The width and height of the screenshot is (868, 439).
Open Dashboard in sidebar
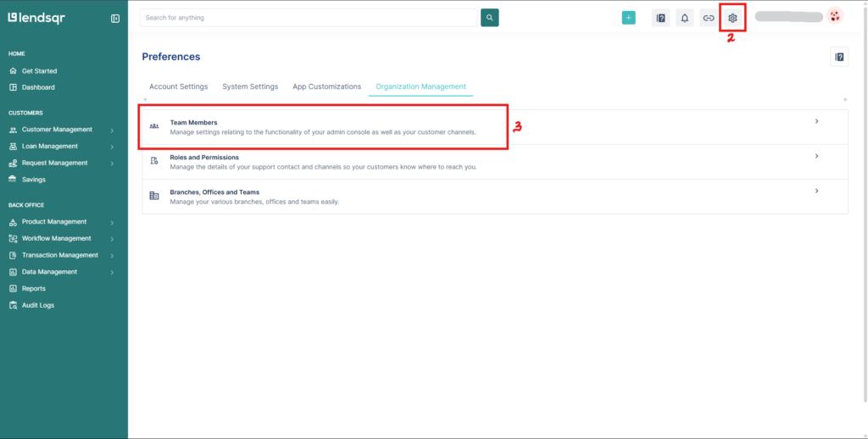(x=38, y=87)
